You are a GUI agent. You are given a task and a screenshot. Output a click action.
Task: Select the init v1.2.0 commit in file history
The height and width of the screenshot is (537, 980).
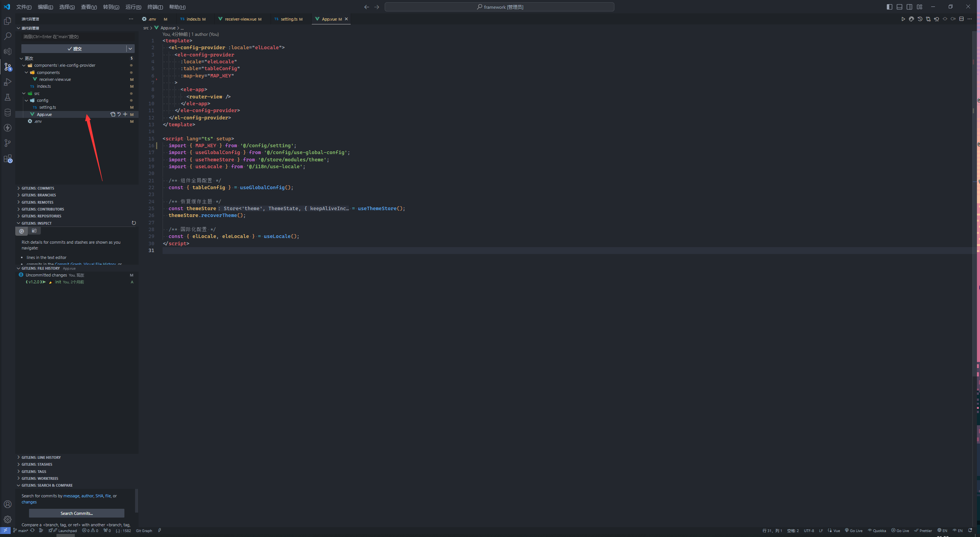click(77, 282)
